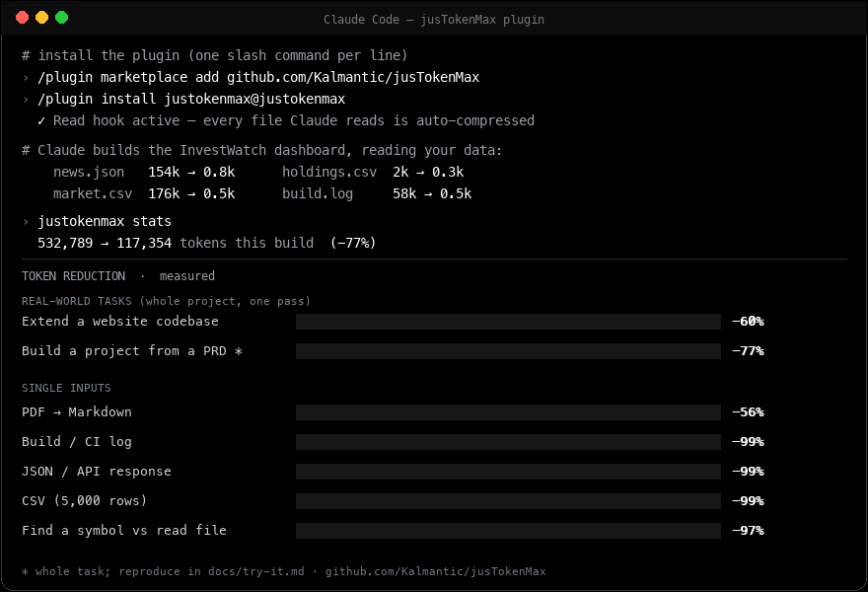The image size is (868, 592).
Task: Click the Build a project from PRD bar
Action: click(x=508, y=351)
